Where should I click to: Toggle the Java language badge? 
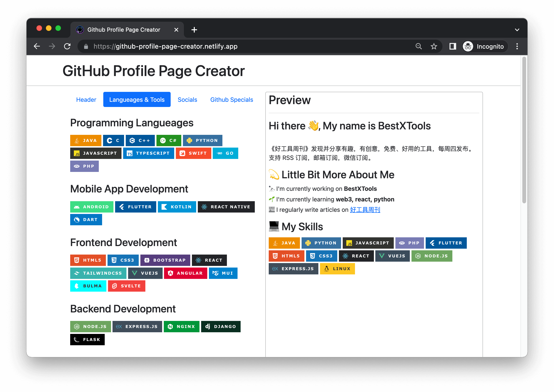86,141
